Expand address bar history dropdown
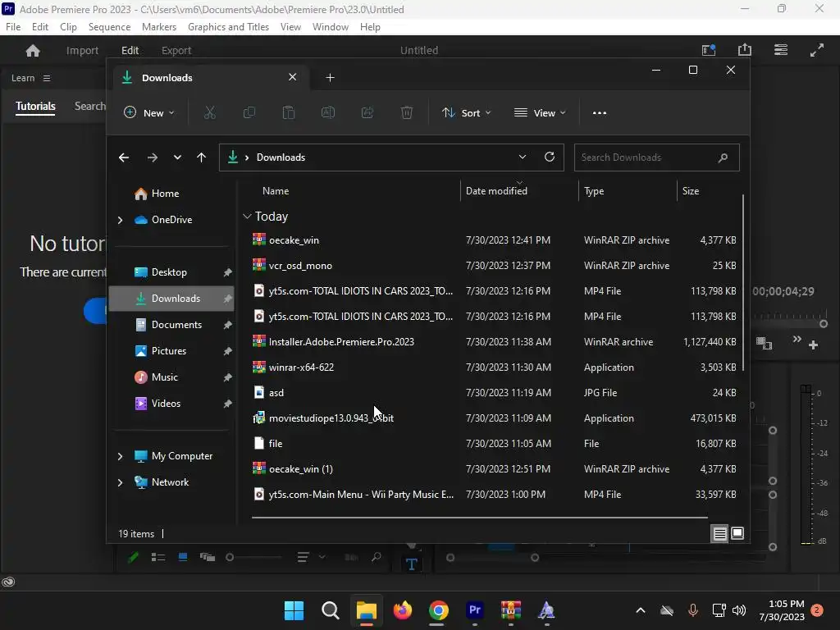 tap(523, 157)
